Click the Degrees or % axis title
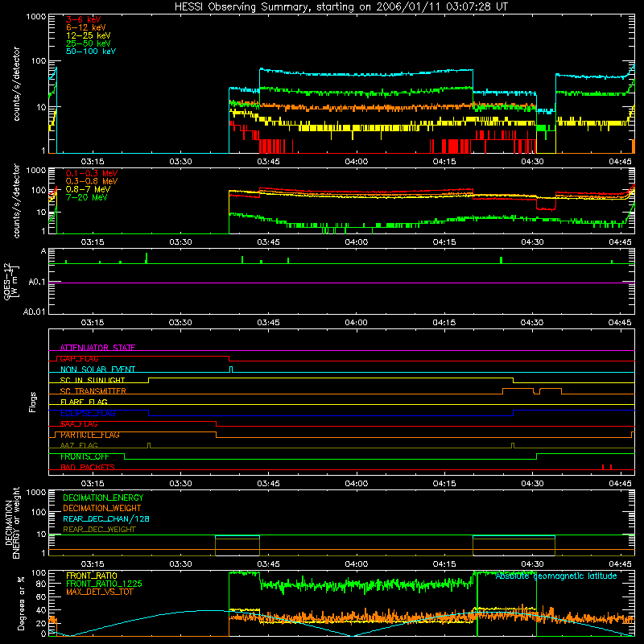644x644 pixels. click(x=21, y=603)
